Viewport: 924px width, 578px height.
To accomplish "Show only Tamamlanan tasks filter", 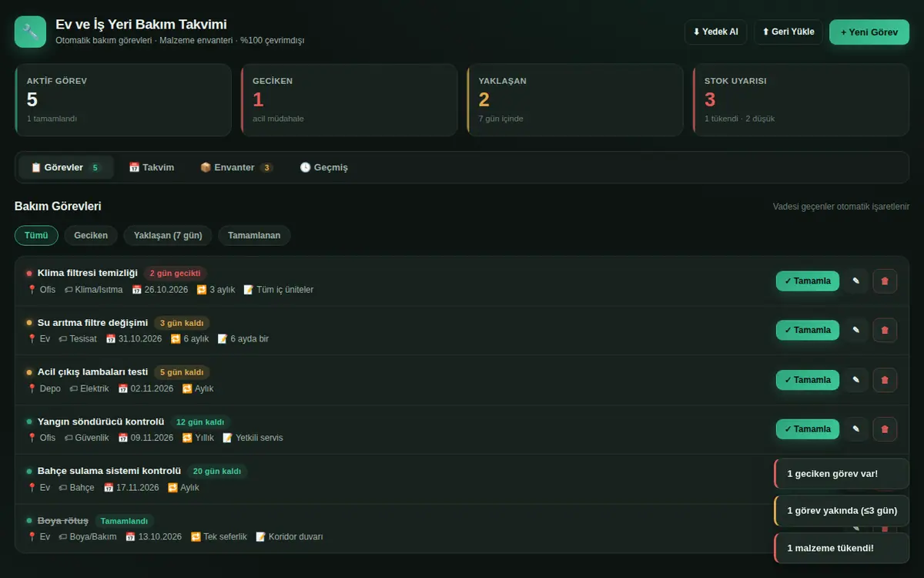I will (x=254, y=235).
